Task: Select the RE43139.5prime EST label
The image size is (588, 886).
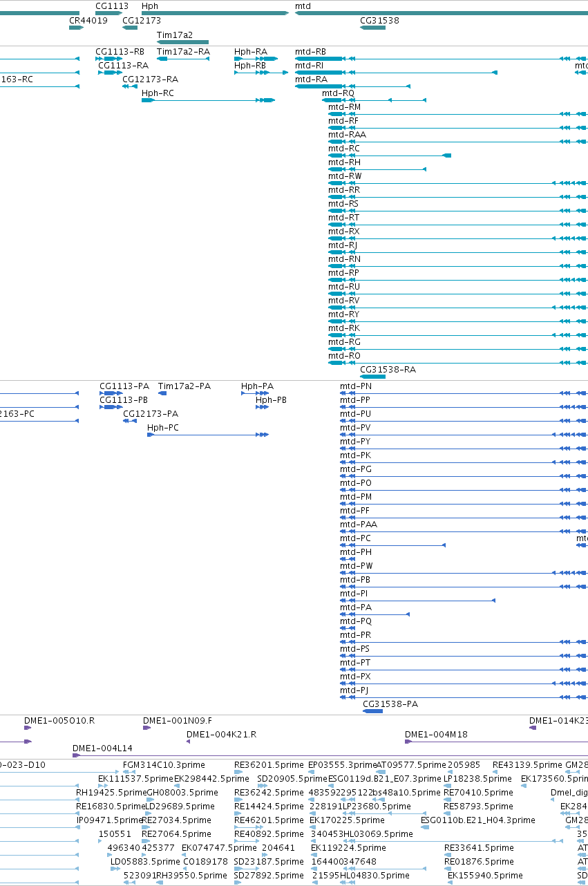Action: coord(527,765)
